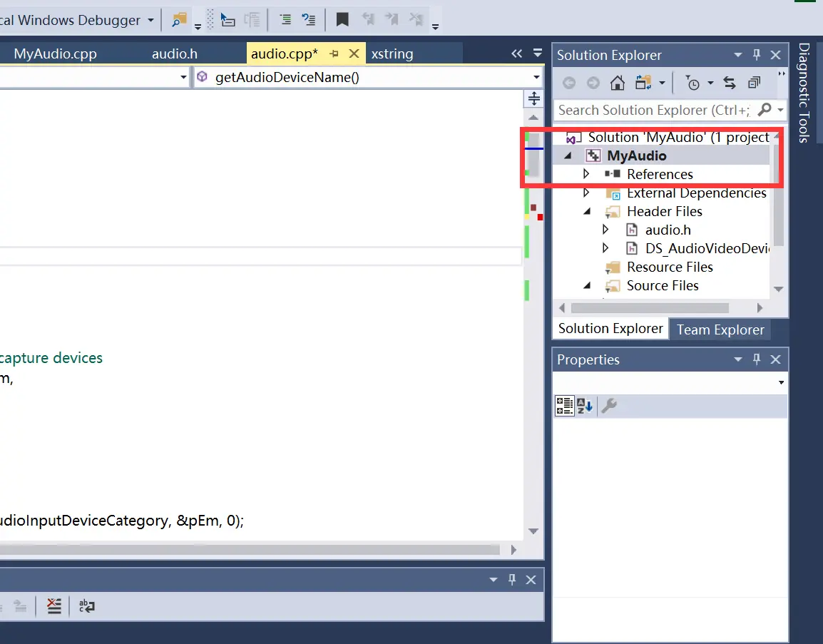
Task: Click the Solution Explorer search magnifier icon
Action: pyautogui.click(x=765, y=110)
